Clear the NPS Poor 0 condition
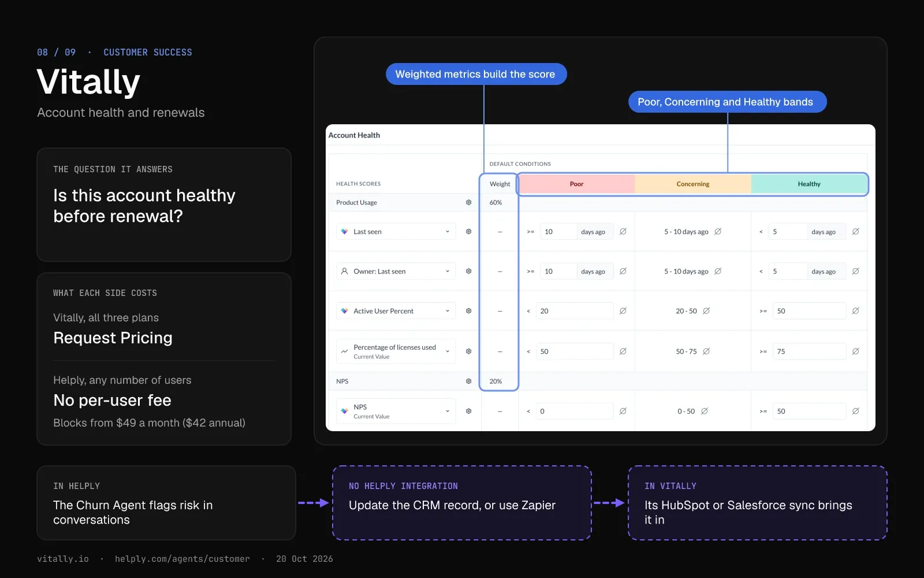The image size is (924, 578). [623, 411]
